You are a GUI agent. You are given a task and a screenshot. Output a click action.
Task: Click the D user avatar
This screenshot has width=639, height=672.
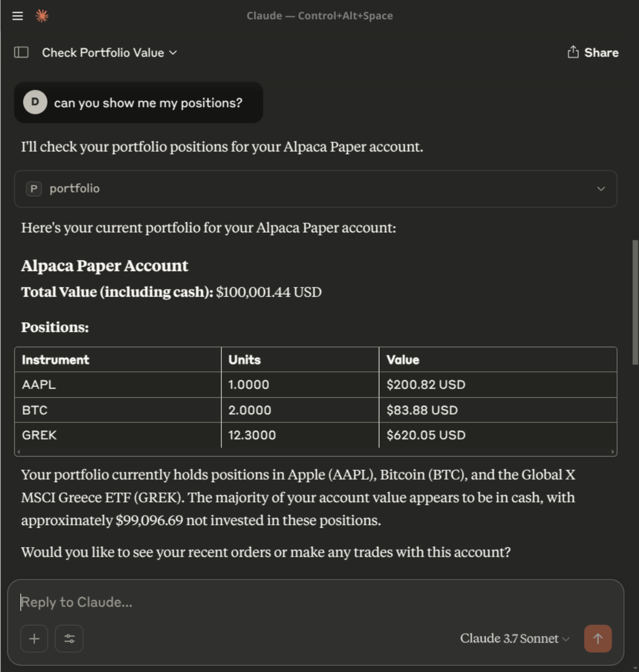(x=35, y=102)
